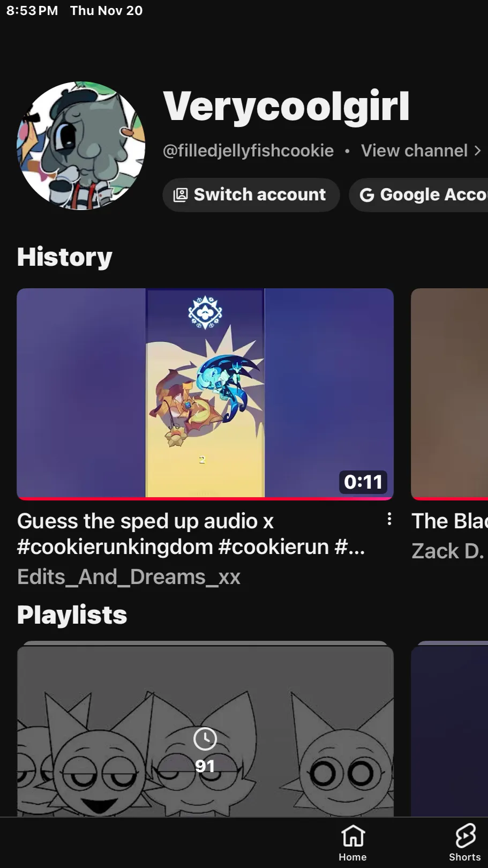This screenshot has height=868, width=488.
Task: Play the Guess the sped up audio thumbnail
Action: 205,394
